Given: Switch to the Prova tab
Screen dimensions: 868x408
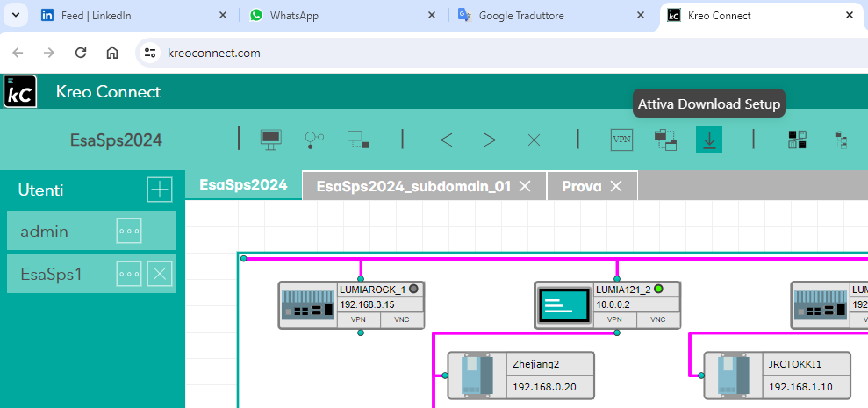Looking at the screenshot, I should [x=581, y=186].
